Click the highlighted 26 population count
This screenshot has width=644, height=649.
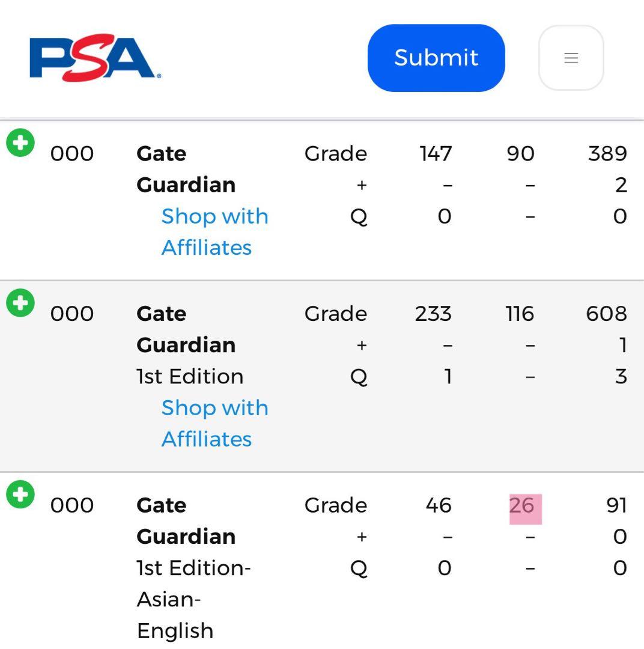tap(521, 505)
